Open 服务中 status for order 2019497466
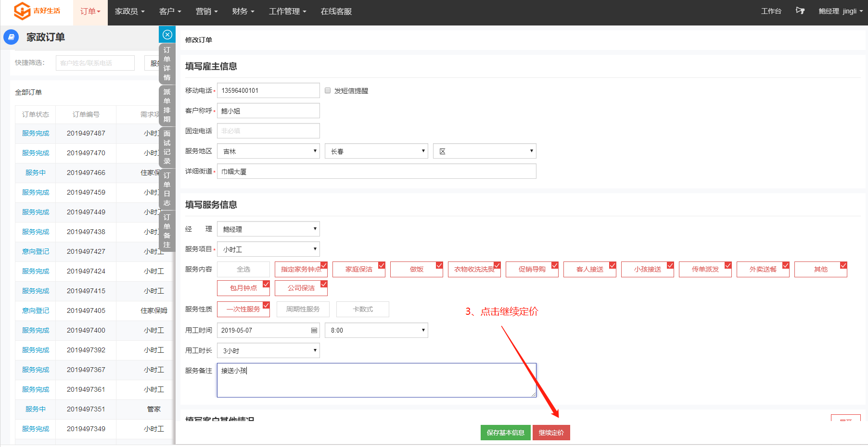The width and height of the screenshot is (868, 447). (x=36, y=173)
